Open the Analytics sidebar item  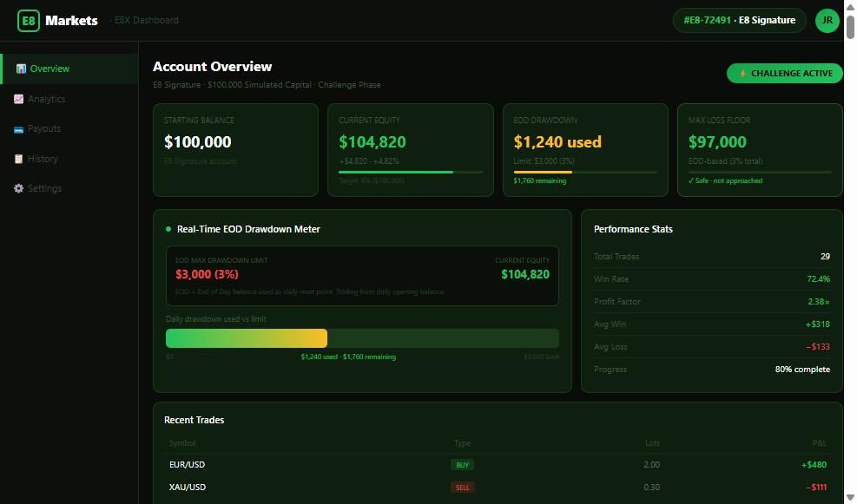69,99
